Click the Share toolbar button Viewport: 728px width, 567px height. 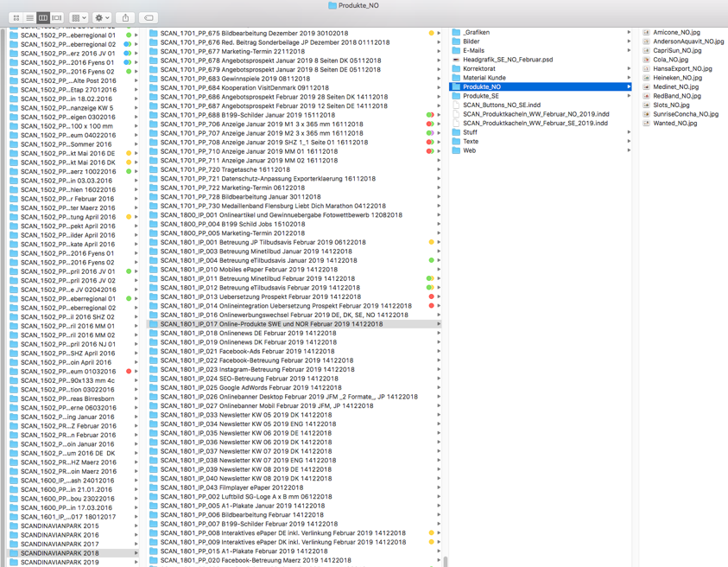point(126,17)
